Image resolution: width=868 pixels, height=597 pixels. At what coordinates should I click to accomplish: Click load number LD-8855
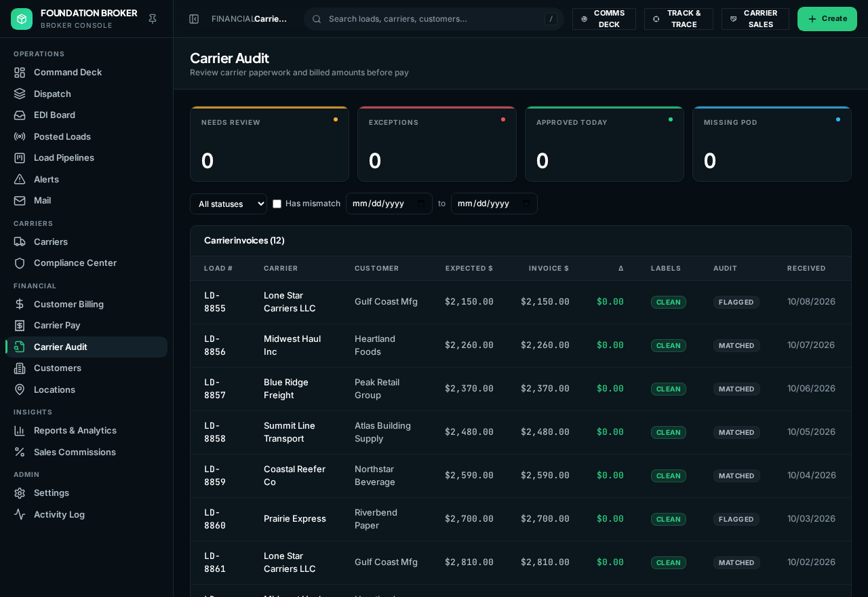pos(215,302)
